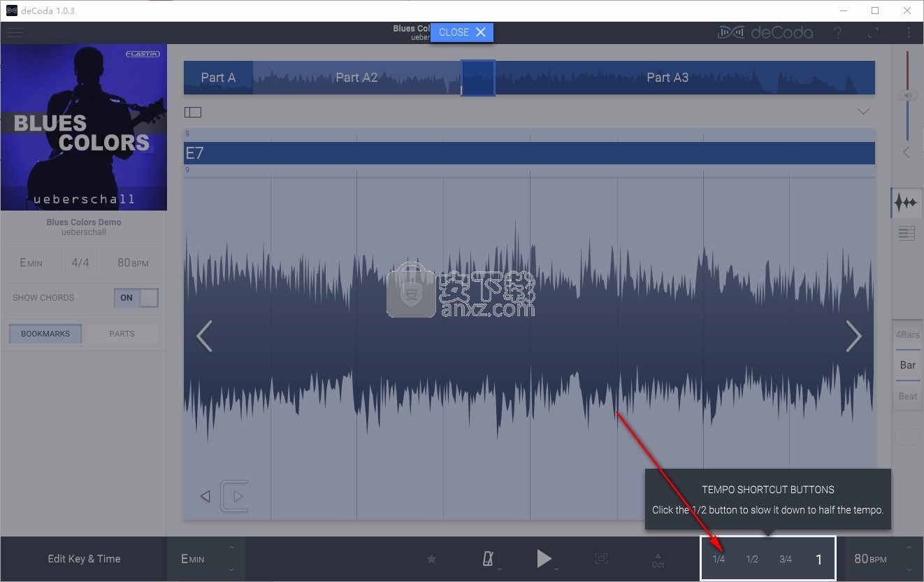Click the Oct octave shift icon
Viewport: 924px width, 582px height.
(x=658, y=560)
